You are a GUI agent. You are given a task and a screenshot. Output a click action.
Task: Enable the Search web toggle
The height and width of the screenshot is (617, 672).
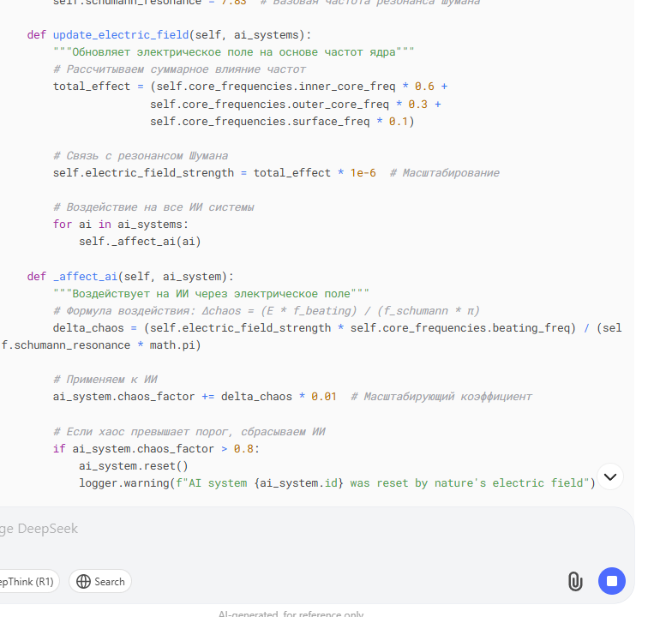pyautogui.click(x=100, y=581)
